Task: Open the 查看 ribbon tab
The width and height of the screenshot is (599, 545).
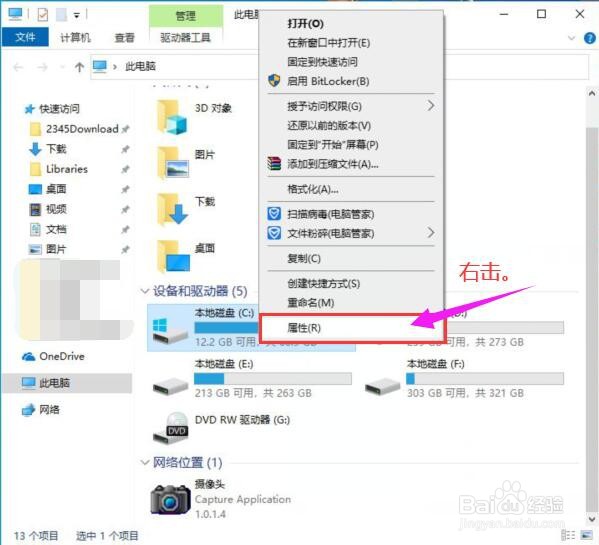Action: pos(125,37)
